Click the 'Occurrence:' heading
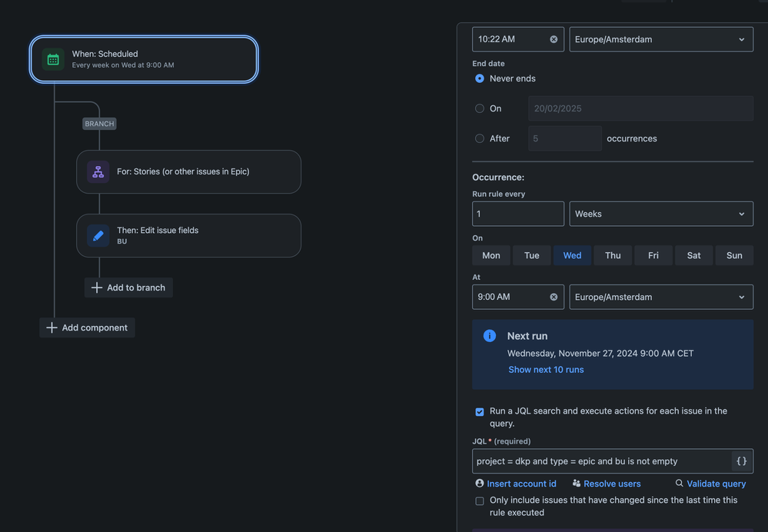768x532 pixels. [498, 178]
